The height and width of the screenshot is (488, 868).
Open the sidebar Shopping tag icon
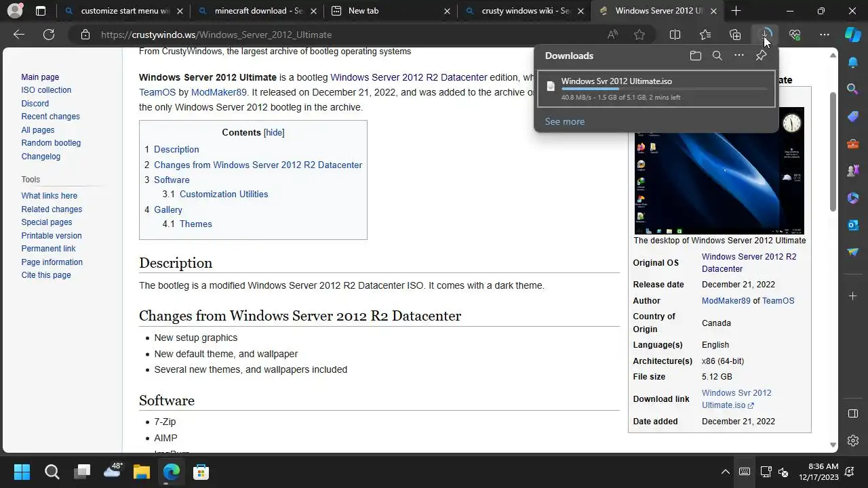tap(853, 117)
